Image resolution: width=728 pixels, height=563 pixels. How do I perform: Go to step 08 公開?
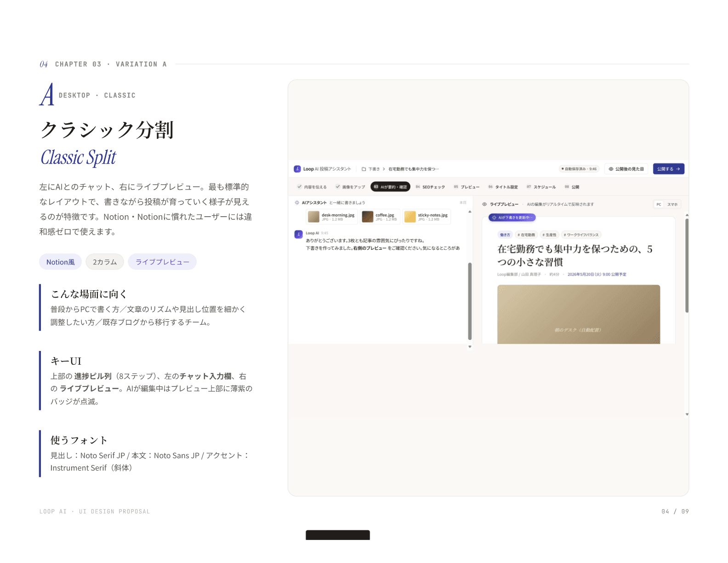[x=572, y=187]
